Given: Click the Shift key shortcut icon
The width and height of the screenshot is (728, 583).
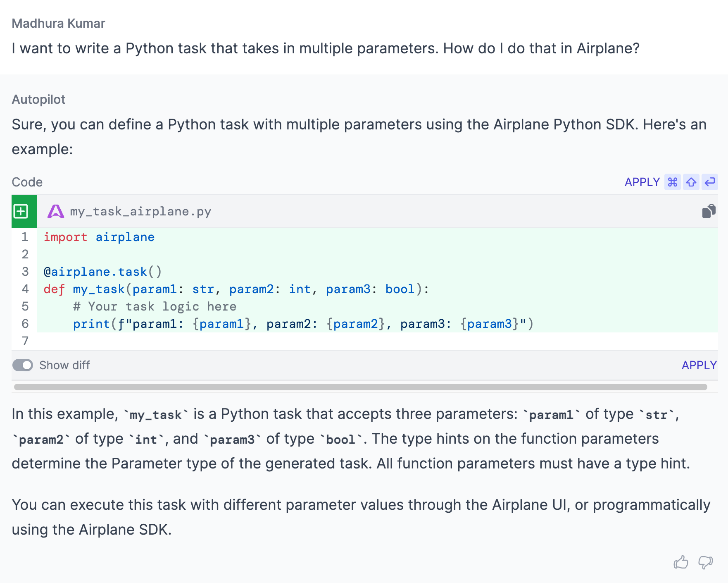Looking at the screenshot, I should click(691, 182).
